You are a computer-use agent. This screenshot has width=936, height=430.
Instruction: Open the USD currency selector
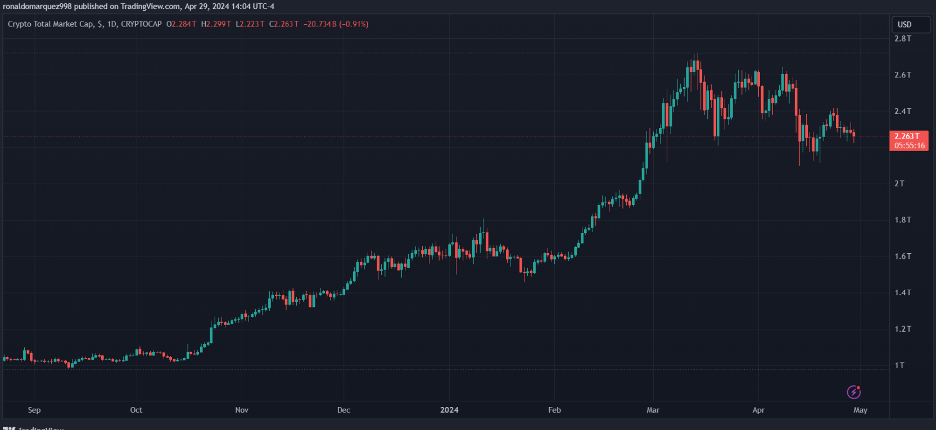coord(904,24)
